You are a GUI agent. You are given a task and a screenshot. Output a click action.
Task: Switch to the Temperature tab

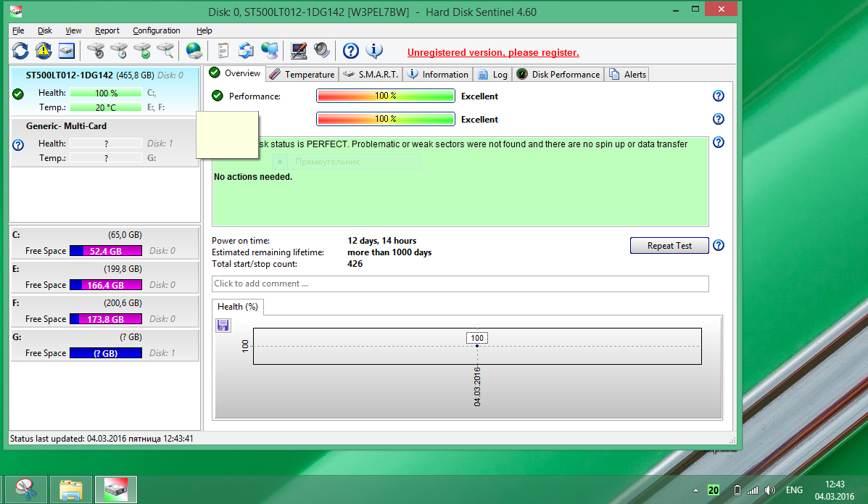coord(302,74)
